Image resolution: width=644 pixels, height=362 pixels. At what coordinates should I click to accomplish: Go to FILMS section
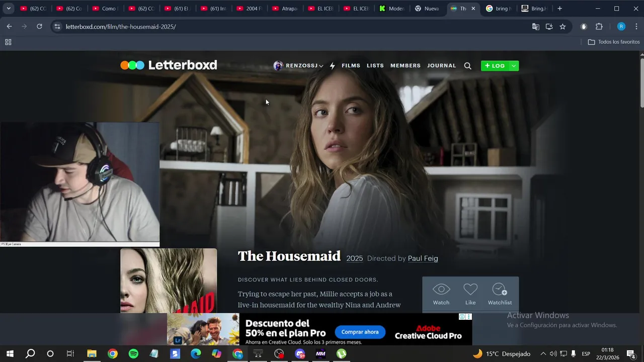click(351, 66)
